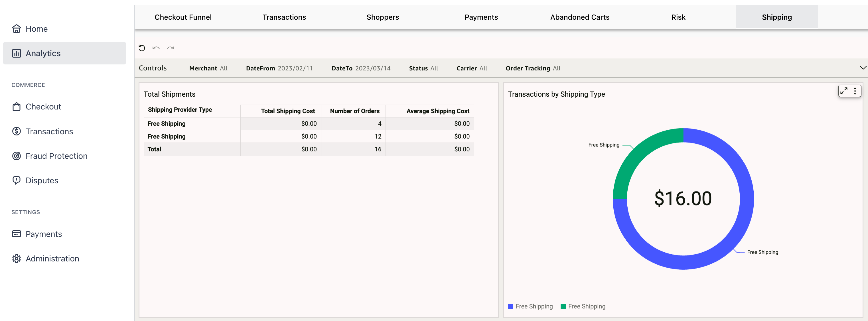Viewport: 868px width, 321px height.
Task: Click the Total Shipments panel title
Action: [169, 94]
